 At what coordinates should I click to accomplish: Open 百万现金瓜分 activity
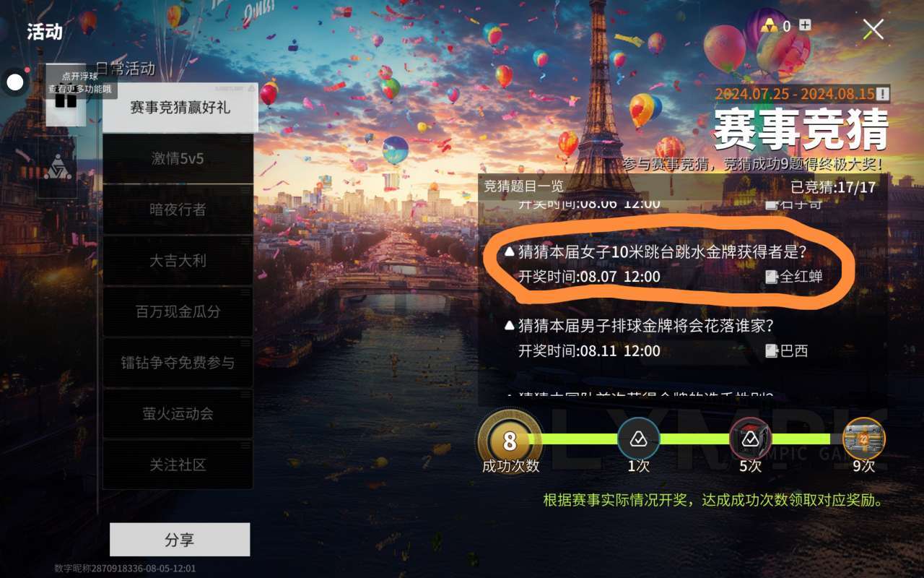point(178,311)
